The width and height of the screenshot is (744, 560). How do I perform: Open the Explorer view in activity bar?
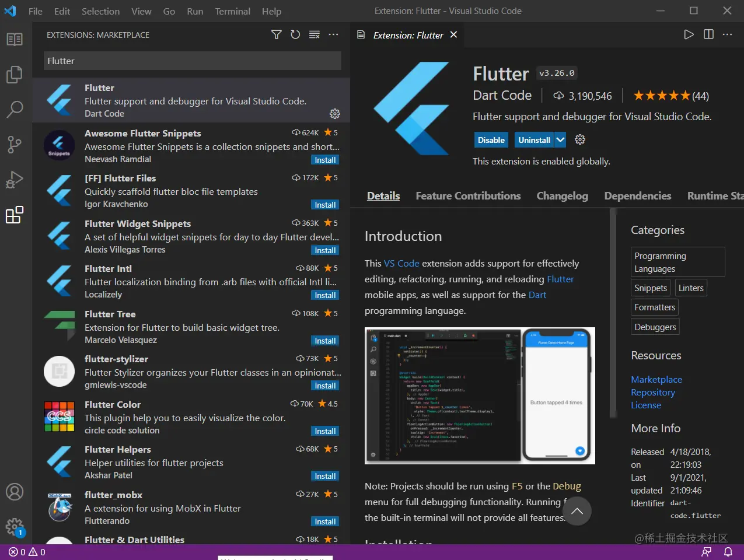pos(15,74)
